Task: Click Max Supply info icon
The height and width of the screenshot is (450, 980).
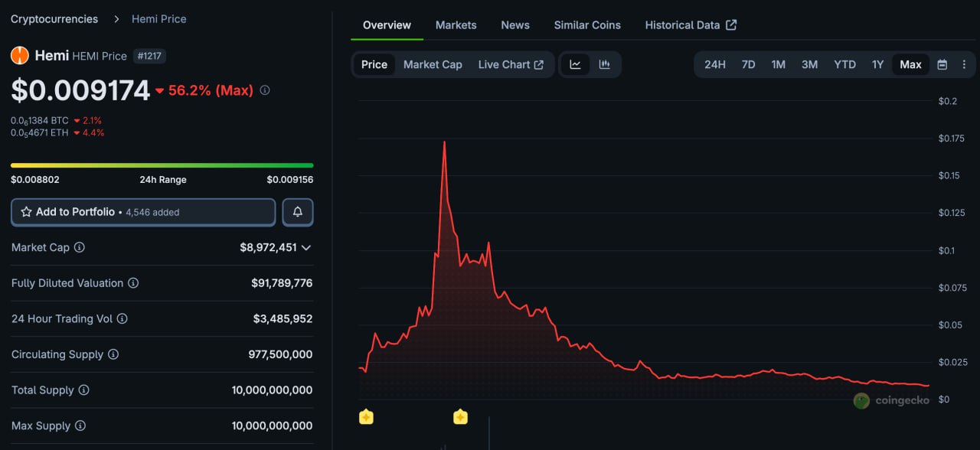Action: coord(80,426)
